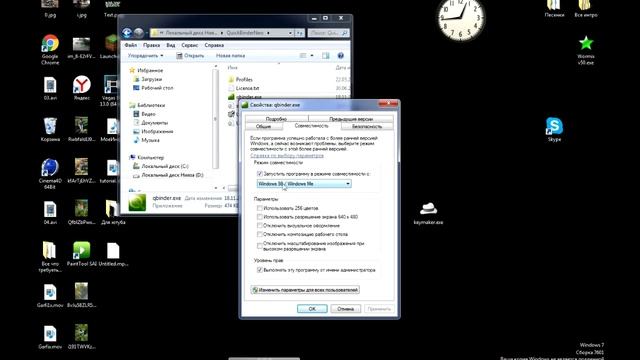This screenshot has width=640, height=360.
Task: Open Explorer help question mark icon
Action: point(340,56)
